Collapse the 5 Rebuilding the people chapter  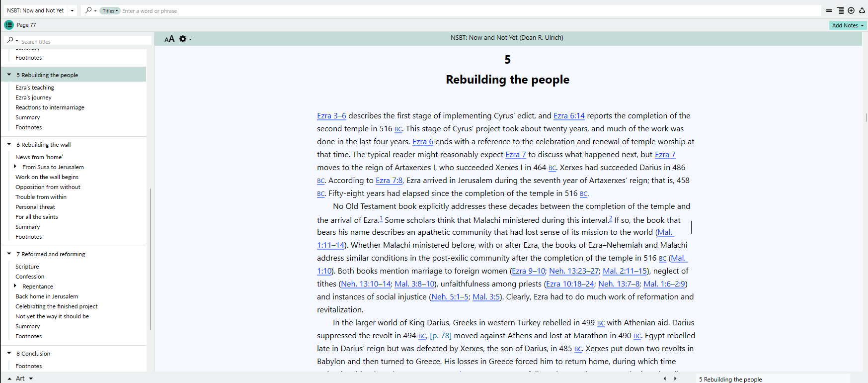click(9, 75)
